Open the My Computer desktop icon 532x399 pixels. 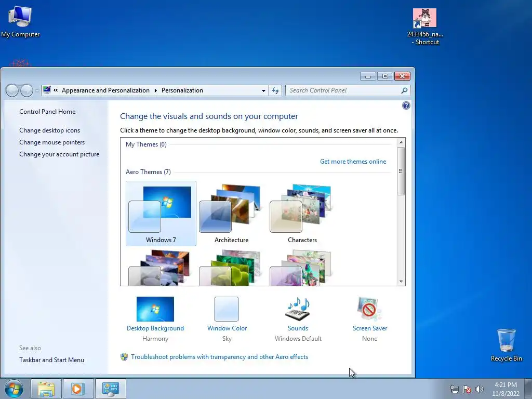coord(20,22)
